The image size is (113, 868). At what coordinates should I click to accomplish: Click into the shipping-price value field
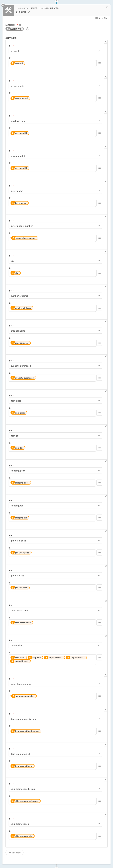point(52,483)
